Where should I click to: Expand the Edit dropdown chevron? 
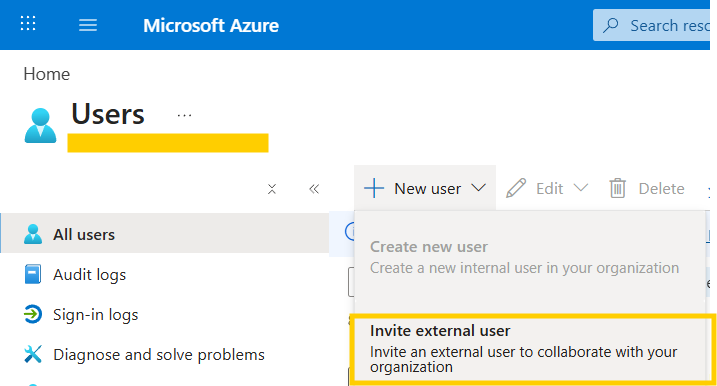(x=580, y=188)
